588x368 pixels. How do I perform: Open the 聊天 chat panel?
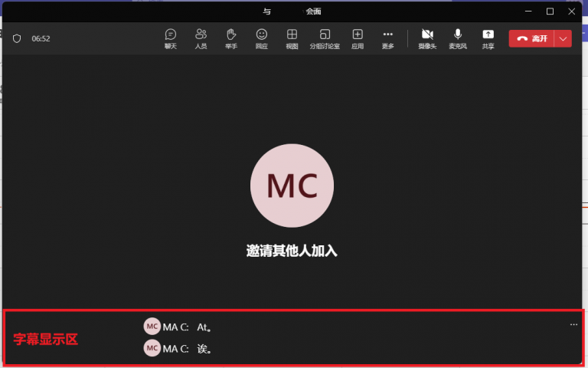pos(170,38)
